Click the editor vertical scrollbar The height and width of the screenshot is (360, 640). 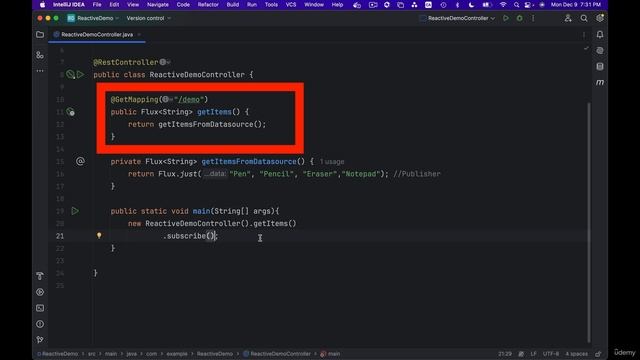[x=589, y=222]
